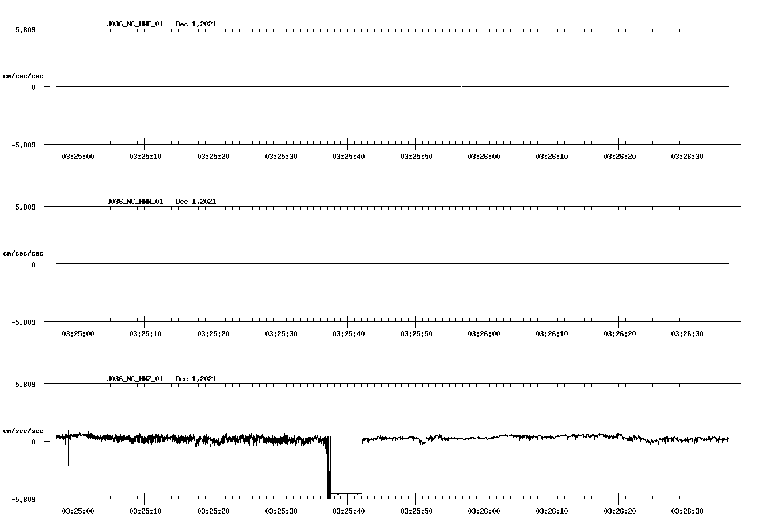Image resolution: width=782 pixels, height=532 pixels.
Task: Click the 03:26:10 time label under HNE plot
Action: point(552,156)
